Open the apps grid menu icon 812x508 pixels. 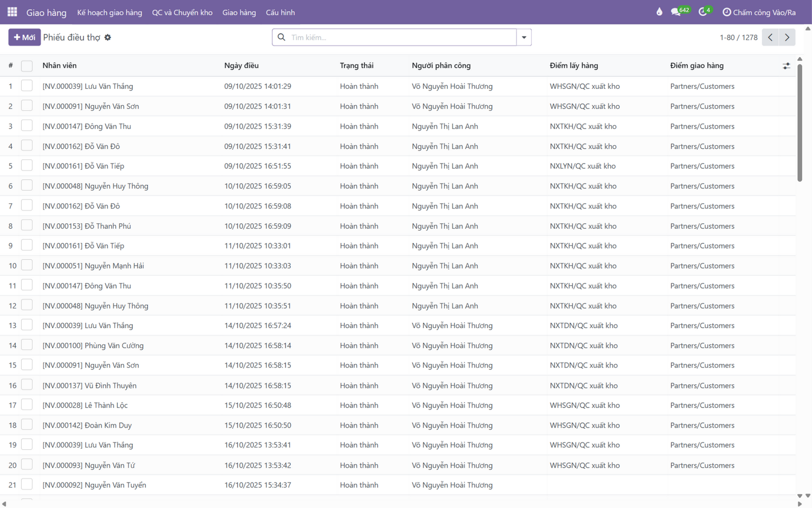12,12
